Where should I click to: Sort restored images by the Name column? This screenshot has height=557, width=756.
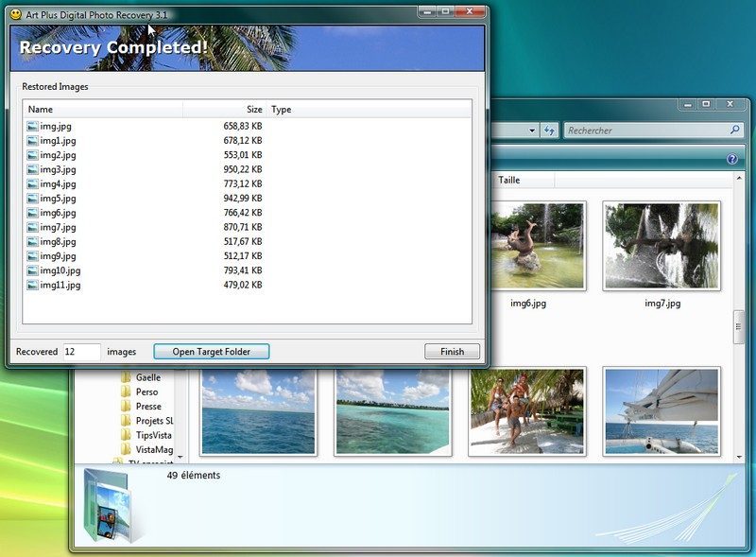pos(103,110)
